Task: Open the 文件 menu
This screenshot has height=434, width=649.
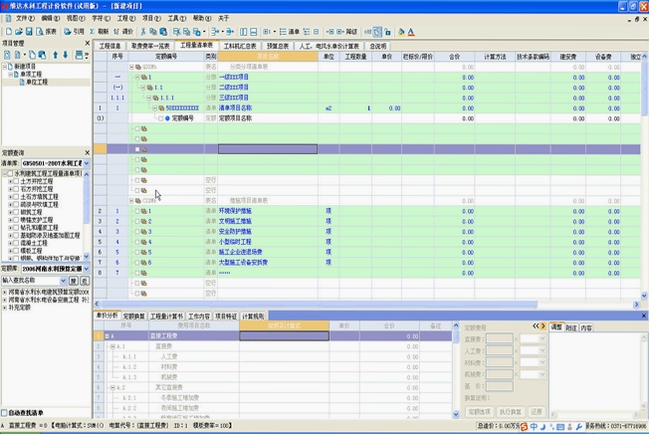Action: [24, 18]
